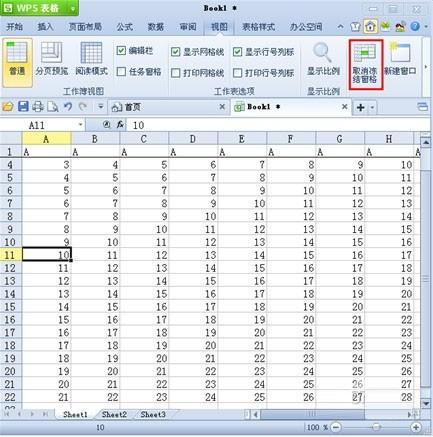
Task: Click the save disk icon in quick toolbar
Action: coord(23,107)
